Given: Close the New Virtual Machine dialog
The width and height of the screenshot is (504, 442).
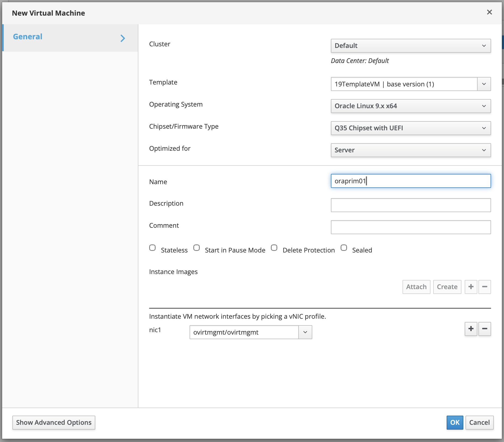Looking at the screenshot, I should click(489, 12).
